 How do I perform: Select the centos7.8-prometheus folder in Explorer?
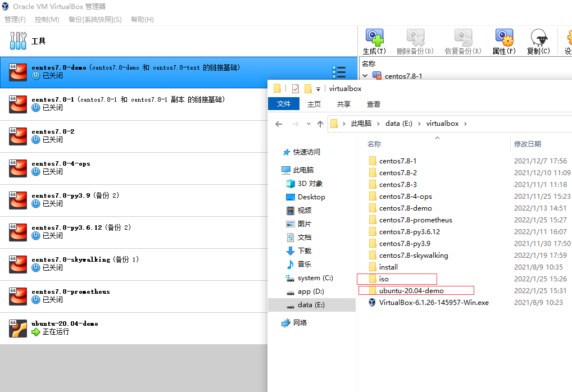coord(415,220)
